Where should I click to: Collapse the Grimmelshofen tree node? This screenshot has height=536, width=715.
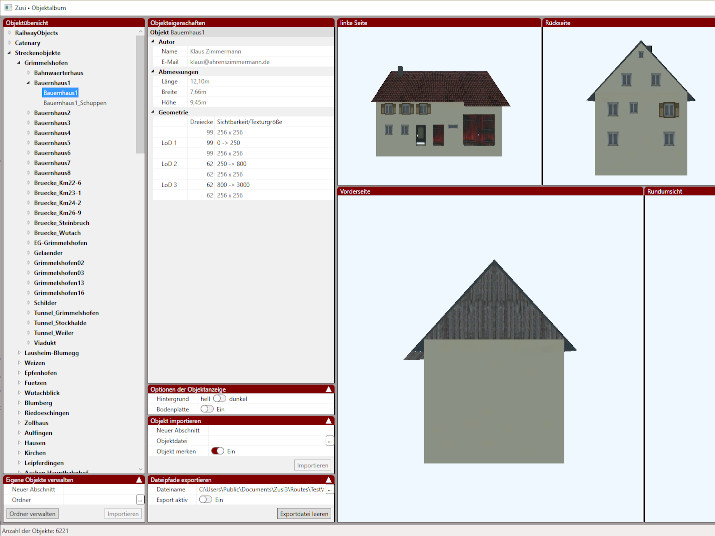point(19,62)
